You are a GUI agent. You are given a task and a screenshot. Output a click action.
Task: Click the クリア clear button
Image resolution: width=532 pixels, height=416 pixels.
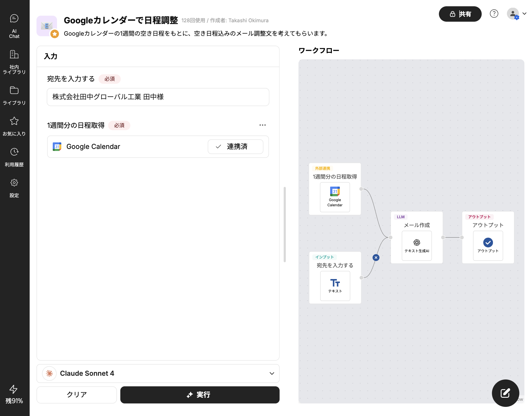(x=77, y=395)
